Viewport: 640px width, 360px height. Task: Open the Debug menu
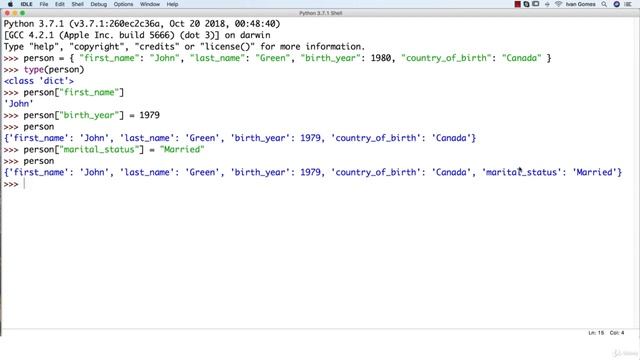point(99,4)
